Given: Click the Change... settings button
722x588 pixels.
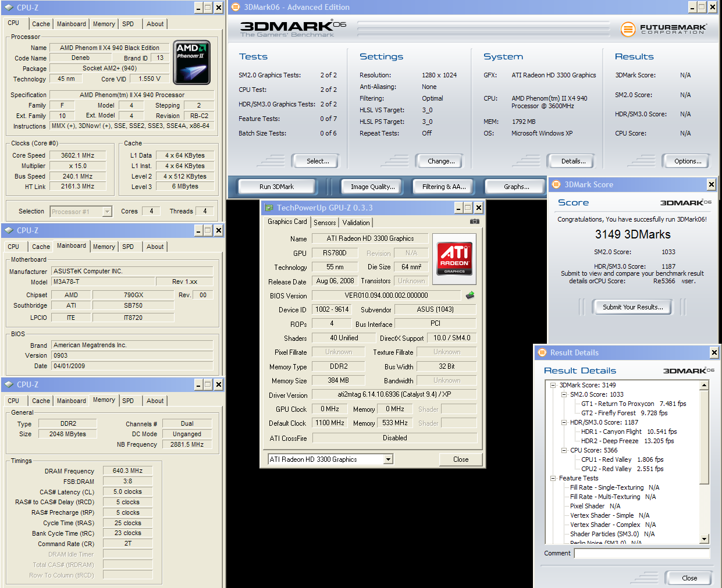Looking at the screenshot, I should coord(441,161).
